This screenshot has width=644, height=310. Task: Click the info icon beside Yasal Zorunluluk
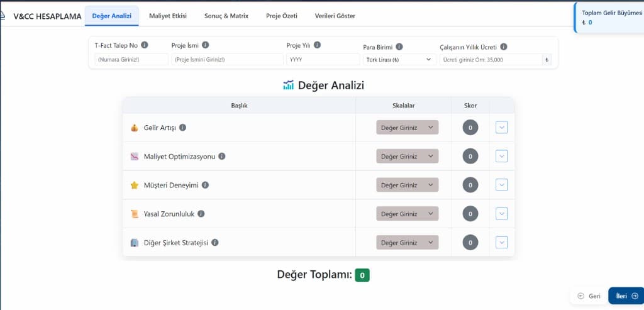pyautogui.click(x=201, y=214)
